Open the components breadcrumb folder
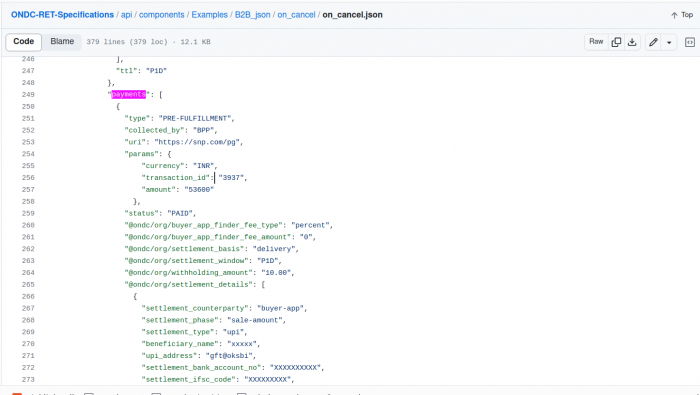Screen dimensions: 700x395 point(162,15)
